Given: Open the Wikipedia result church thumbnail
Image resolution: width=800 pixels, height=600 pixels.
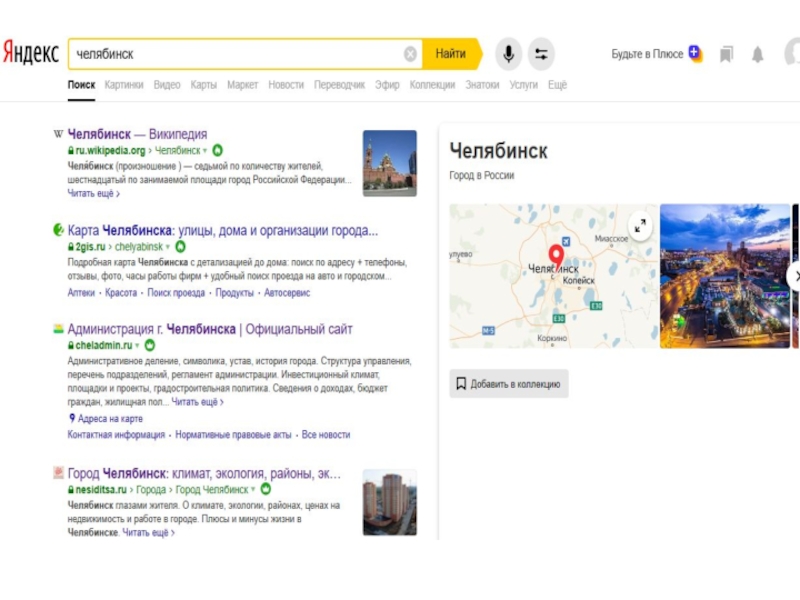Looking at the screenshot, I should coord(390,163).
